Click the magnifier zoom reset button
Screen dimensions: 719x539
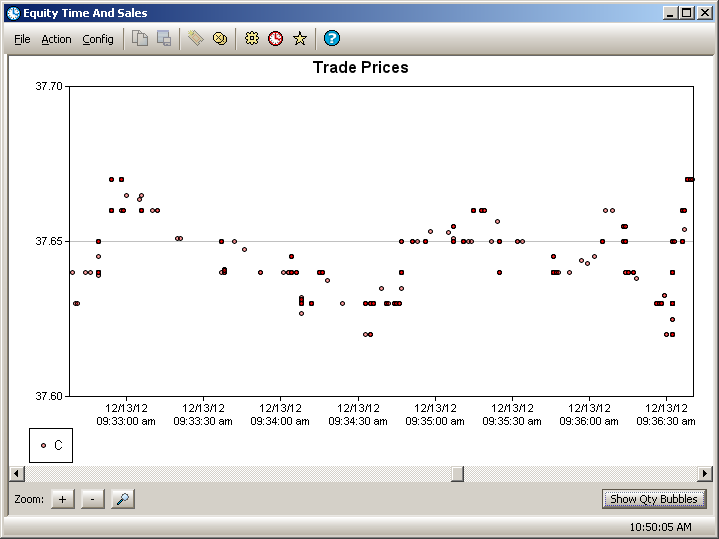123,499
